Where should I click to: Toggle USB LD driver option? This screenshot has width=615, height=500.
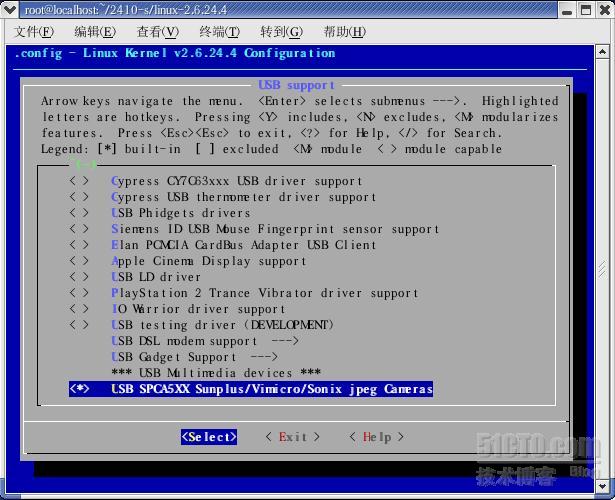coord(79,277)
